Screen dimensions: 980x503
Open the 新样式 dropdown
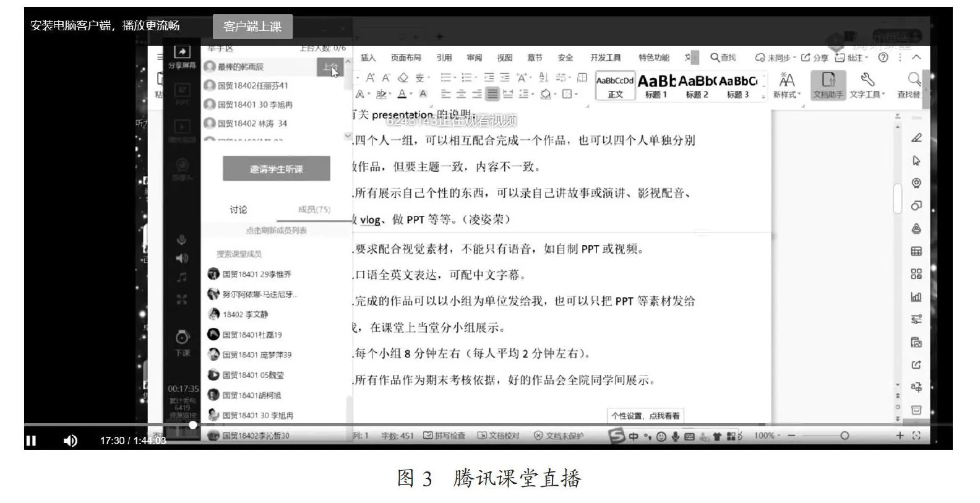(x=787, y=86)
